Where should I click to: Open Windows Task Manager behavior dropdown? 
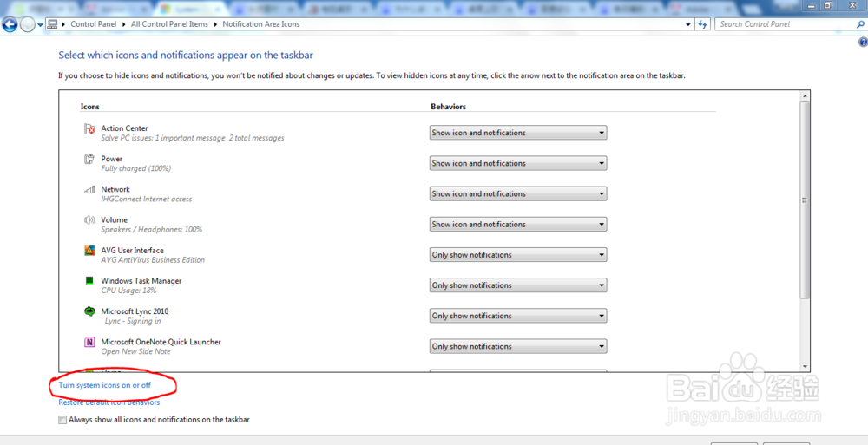(517, 285)
